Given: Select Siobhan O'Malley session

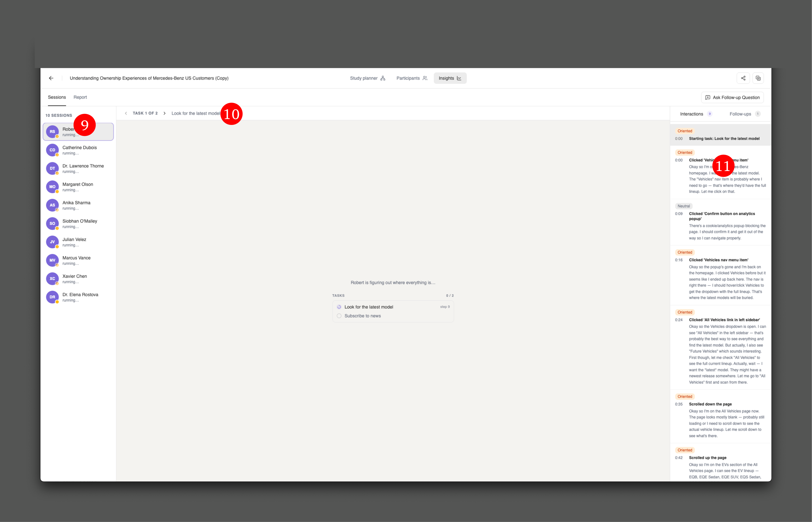Looking at the screenshot, I should click(x=78, y=223).
